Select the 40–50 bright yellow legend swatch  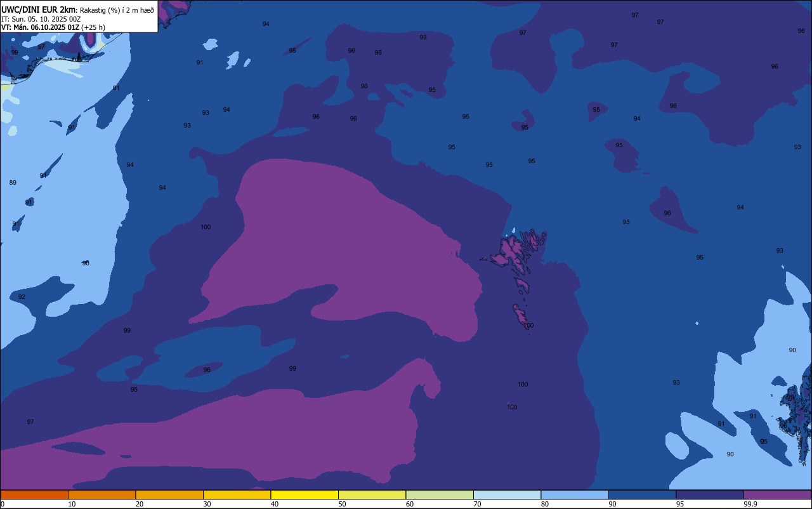(304, 494)
